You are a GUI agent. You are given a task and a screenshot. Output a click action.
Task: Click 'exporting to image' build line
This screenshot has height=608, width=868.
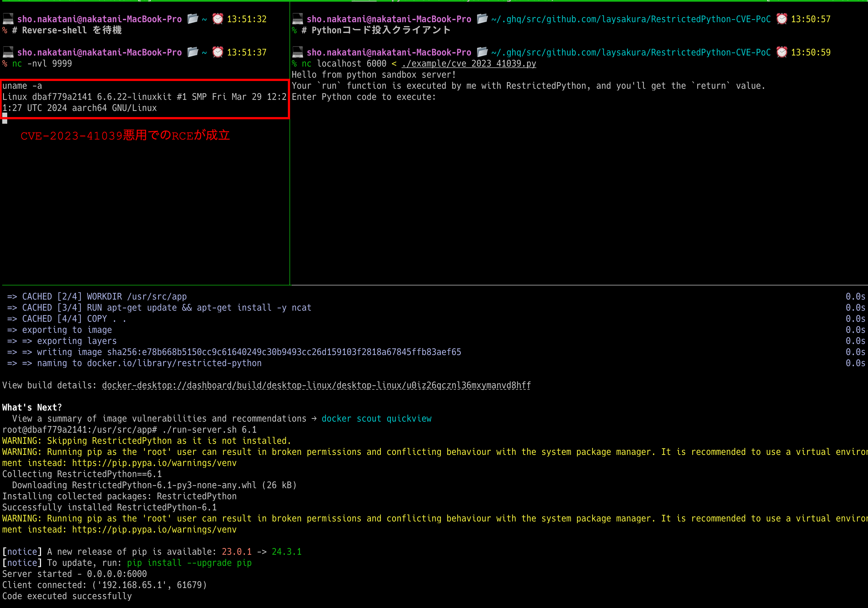click(59, 330)
